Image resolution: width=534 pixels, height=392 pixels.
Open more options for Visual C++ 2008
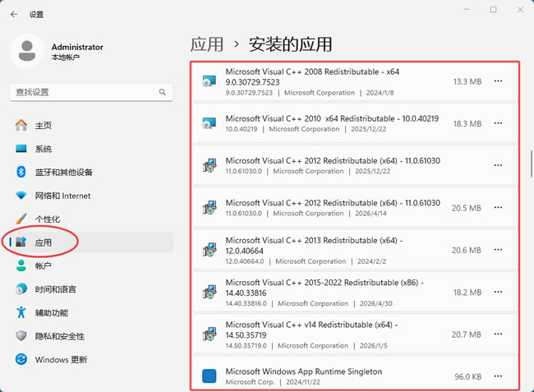pos(498,81)
